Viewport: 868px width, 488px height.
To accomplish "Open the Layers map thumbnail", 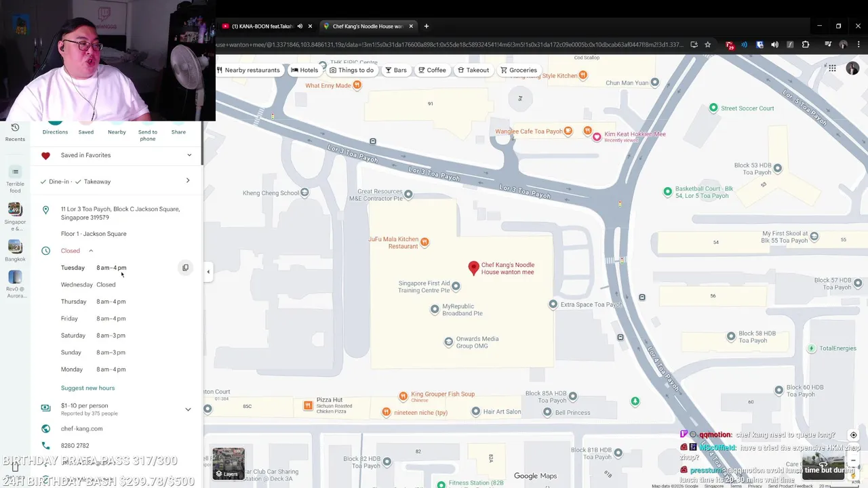I will (229, 463).
